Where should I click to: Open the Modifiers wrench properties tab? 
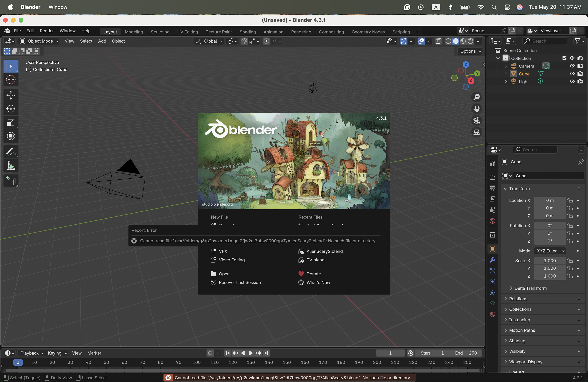pos(492,260)
